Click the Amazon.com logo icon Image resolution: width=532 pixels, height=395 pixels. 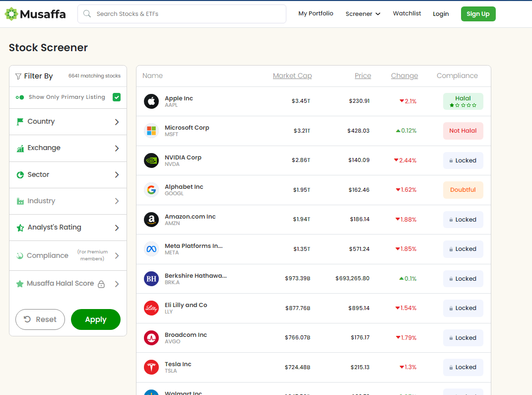(151, 220)
